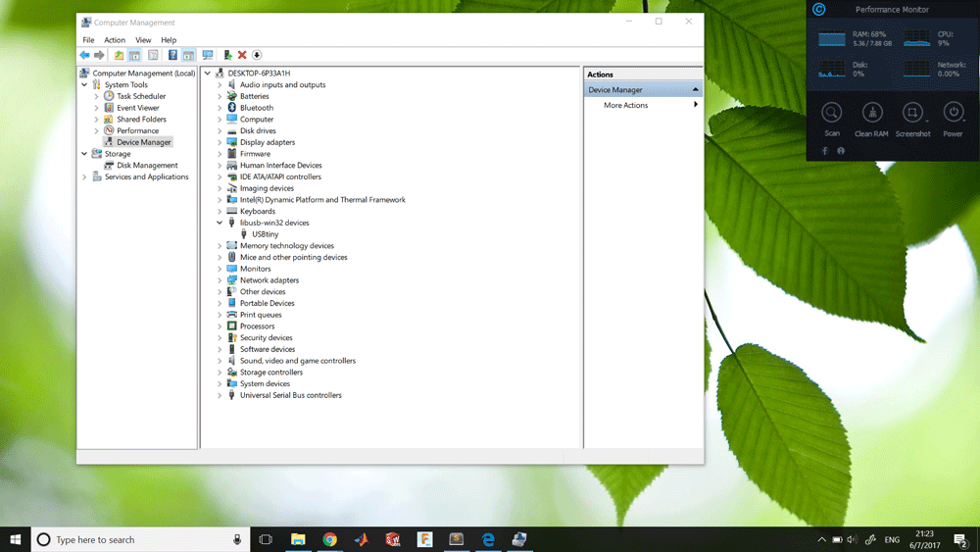980x552 pixels.
Task: Select Shared Folders in left tree
Action: click(x=141, y=120)
